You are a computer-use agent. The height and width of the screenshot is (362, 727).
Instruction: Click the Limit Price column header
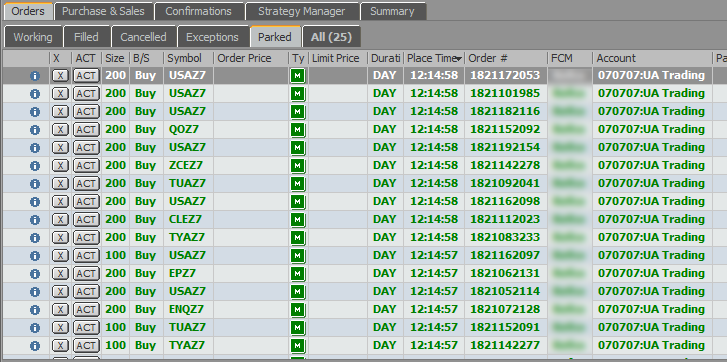pyautogui.click(x=338, y=58)
